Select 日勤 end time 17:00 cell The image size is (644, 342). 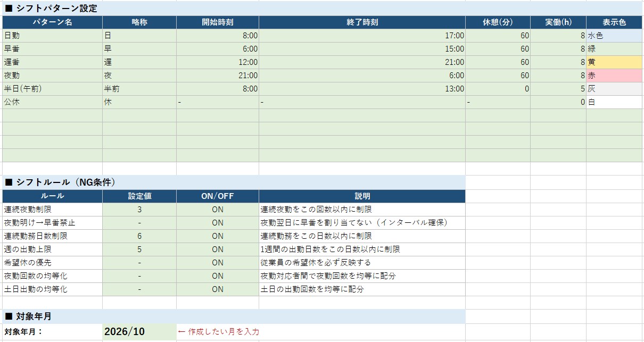[x=362, y=36]
